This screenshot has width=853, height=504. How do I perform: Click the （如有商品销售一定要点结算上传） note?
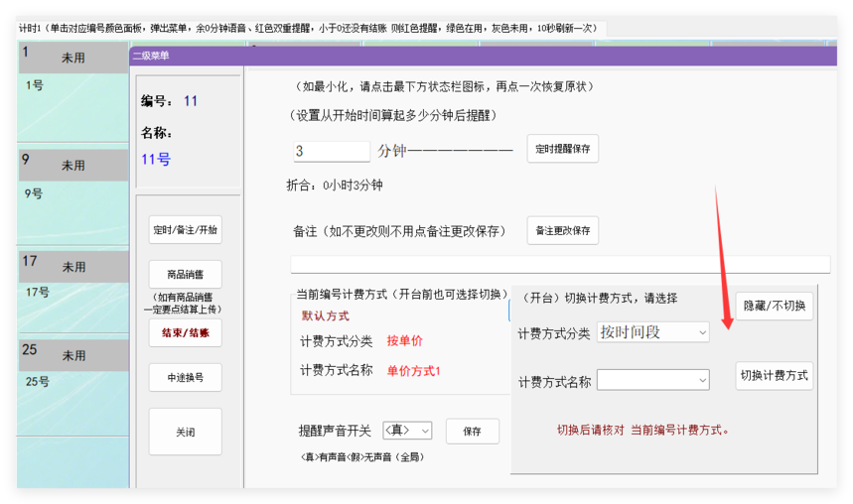pos(185,303)
